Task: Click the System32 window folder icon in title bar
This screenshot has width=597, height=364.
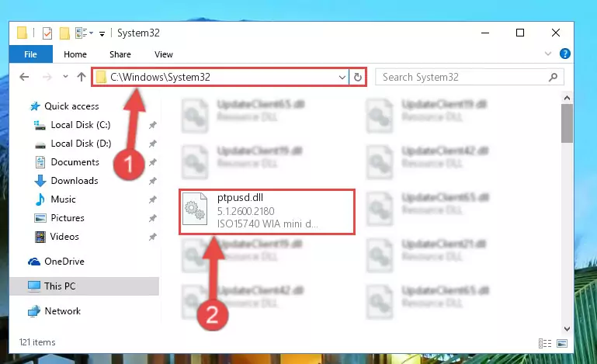Action: pyautogui.click(x=22, y=33)
